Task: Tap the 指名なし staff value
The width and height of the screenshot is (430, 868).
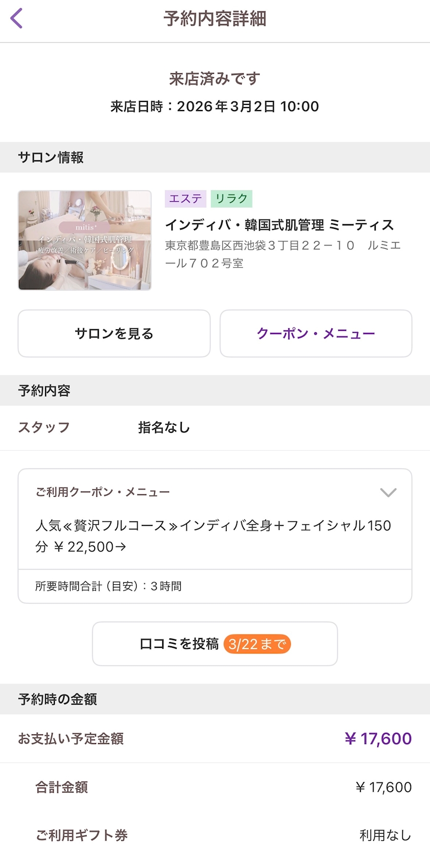Action: [x=164, y=428]
